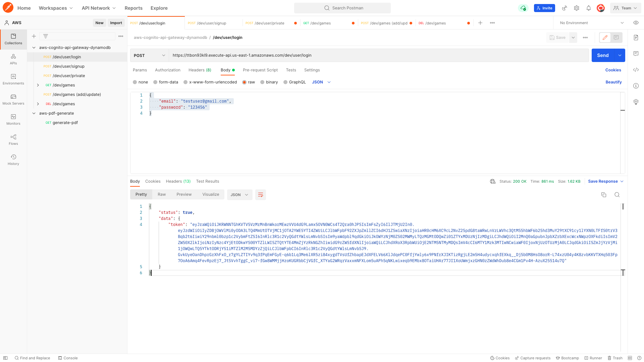Viewport: 644px width, 362px height.
Task: Select the form-data body type
Action: tap(155, 82)
